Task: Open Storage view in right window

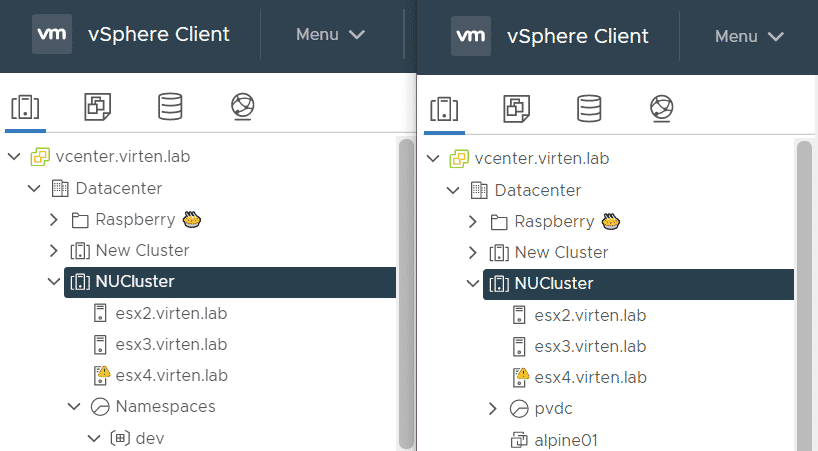Action: coord(589,108)
